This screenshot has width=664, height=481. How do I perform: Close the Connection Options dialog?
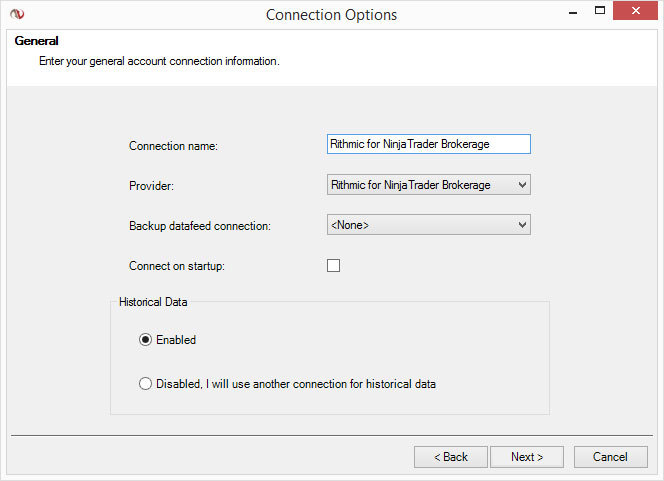(x=635, y=11)
